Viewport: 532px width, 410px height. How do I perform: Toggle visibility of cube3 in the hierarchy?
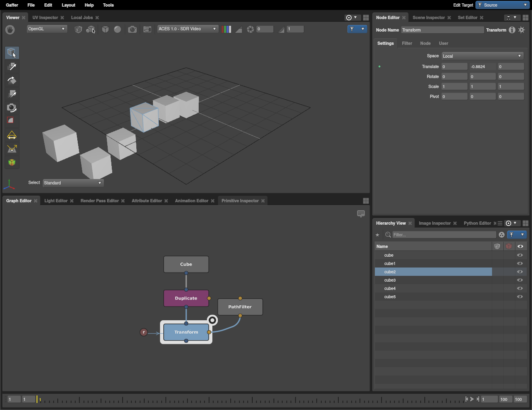(520, 280)
